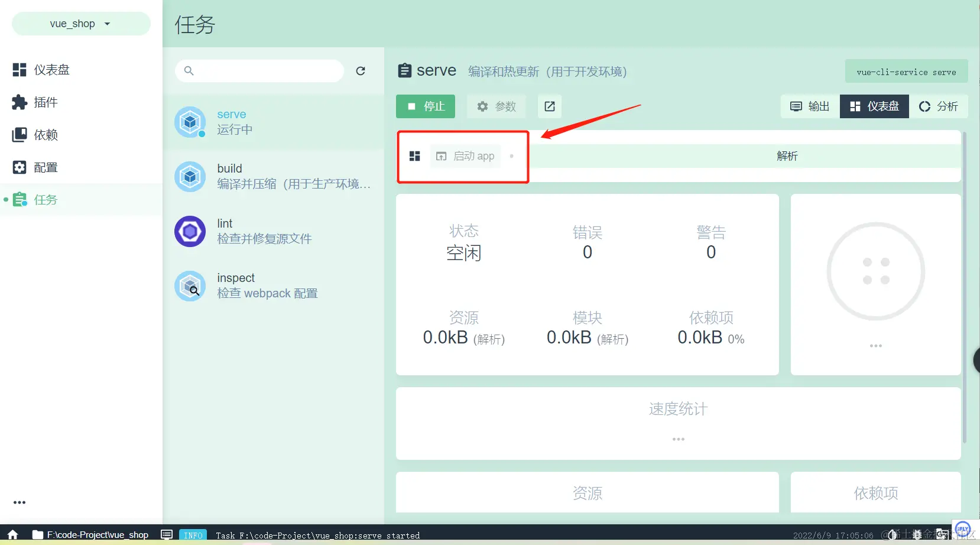
Task: Click the serve task webpack icon
Action: [190, 122]
